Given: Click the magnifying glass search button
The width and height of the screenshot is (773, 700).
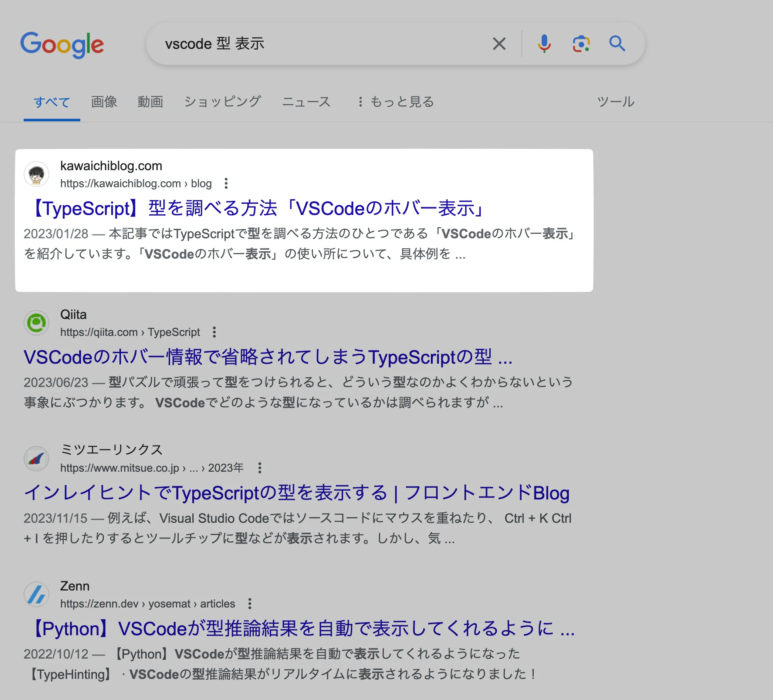Looking at the screenshot, I should click(x=617, y=44).
